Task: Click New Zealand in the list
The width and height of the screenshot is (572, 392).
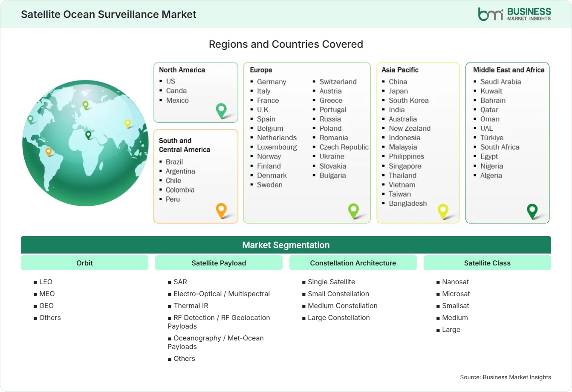Action: pyautogui.click(x=410, y=129)
